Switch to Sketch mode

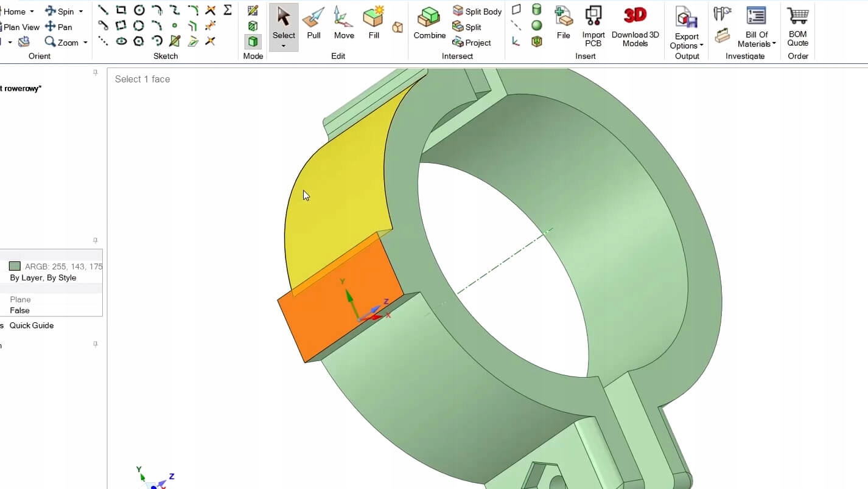pos(253,10)
